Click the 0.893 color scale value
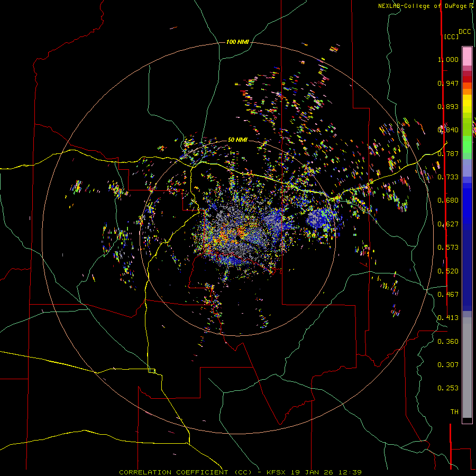 (x=448, y=106)
